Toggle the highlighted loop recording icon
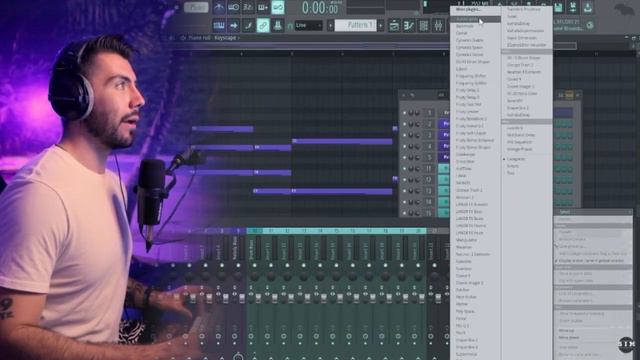The width and height of the screenshot is (640, 360). click(x=278, y=7)
